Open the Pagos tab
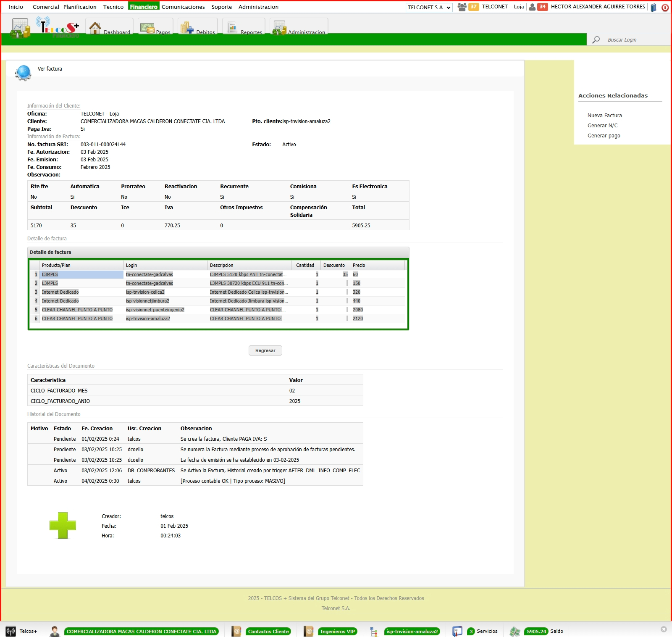672x637 pixels. coord(155,26)
